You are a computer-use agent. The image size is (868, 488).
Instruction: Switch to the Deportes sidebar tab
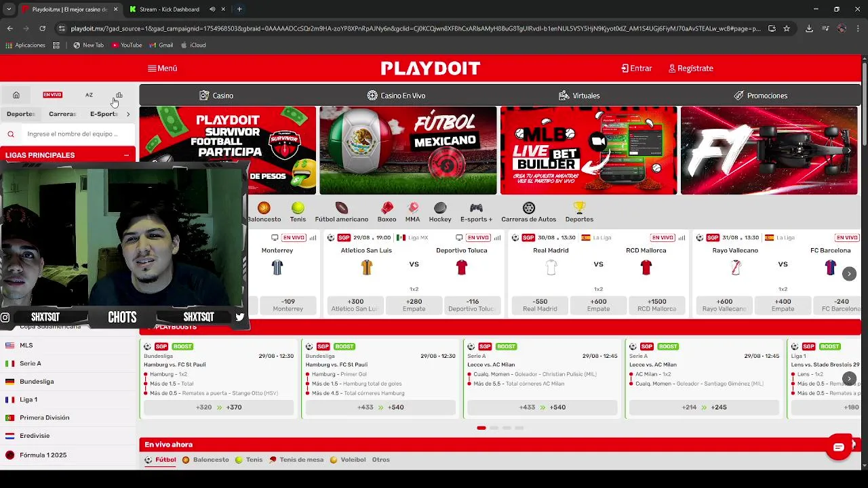pos(21,114)
